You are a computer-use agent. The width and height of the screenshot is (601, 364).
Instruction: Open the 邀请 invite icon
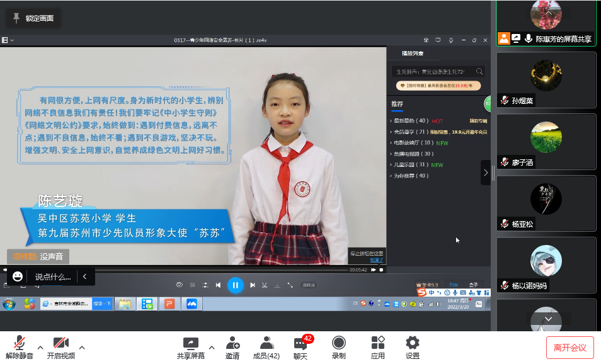[232, 347]
